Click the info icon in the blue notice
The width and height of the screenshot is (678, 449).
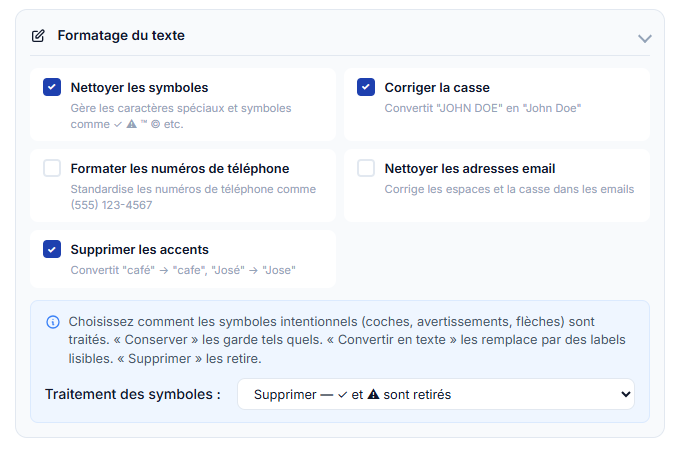53,322
